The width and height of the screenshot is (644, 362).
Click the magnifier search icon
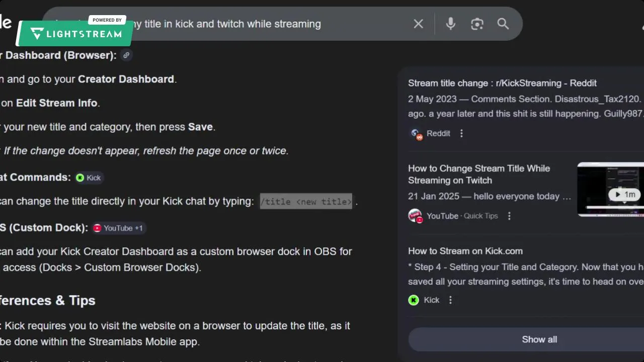coord(503,24)
